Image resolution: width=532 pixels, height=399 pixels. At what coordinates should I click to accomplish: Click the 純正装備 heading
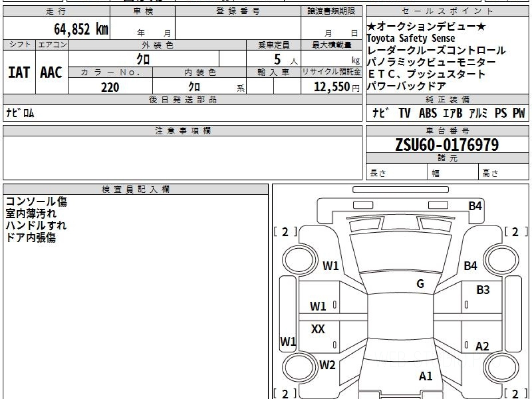[x=447, y=99]
